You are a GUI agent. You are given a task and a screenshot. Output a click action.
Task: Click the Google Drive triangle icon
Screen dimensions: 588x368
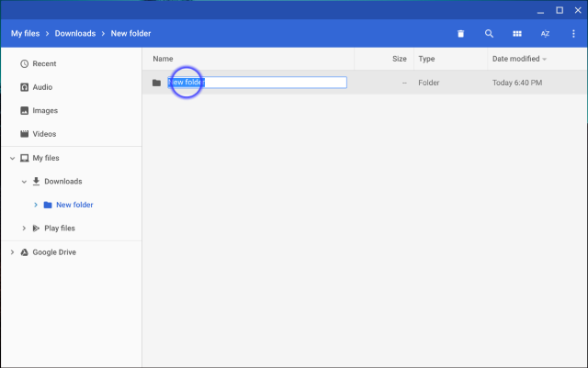(25, 252)
